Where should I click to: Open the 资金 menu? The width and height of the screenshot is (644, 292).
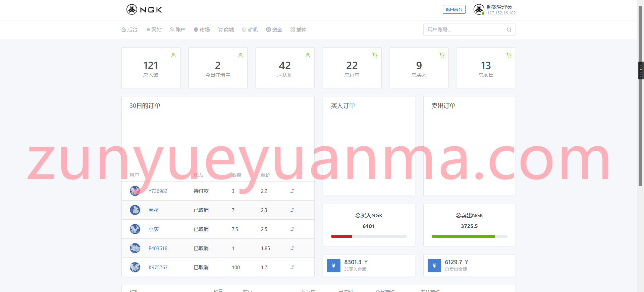pyautogui.click(x=274, y=29)
